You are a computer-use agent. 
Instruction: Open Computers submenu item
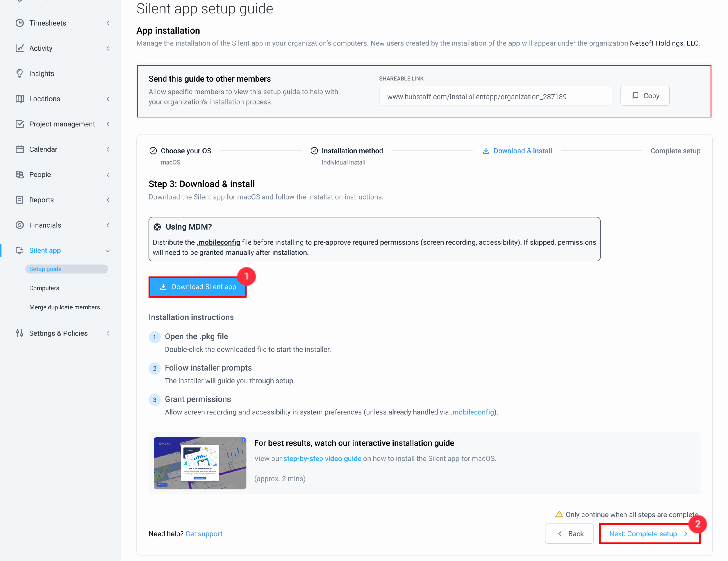tap(44, 288)
